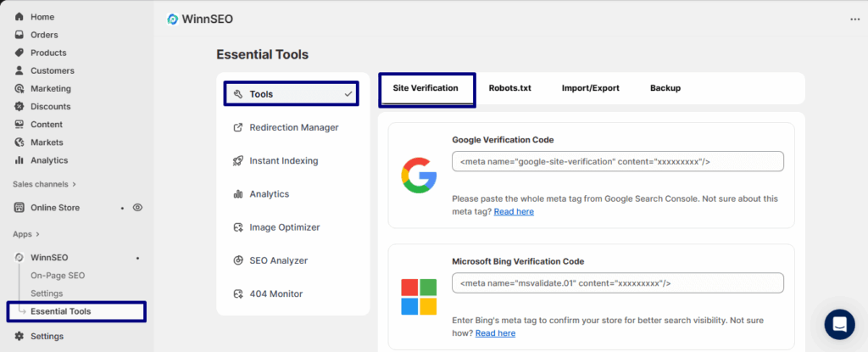Go to Products in sidebar
868x352 pixels.
(48, 53)
